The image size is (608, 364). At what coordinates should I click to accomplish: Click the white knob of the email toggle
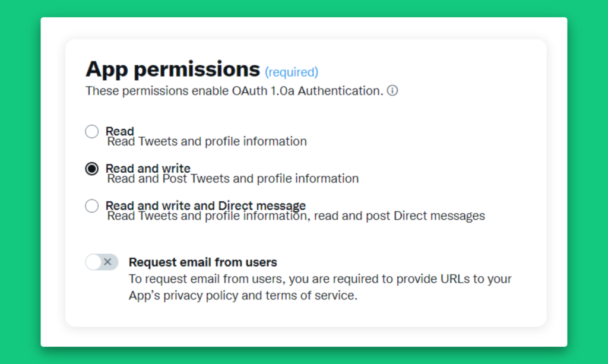[94, 262]
